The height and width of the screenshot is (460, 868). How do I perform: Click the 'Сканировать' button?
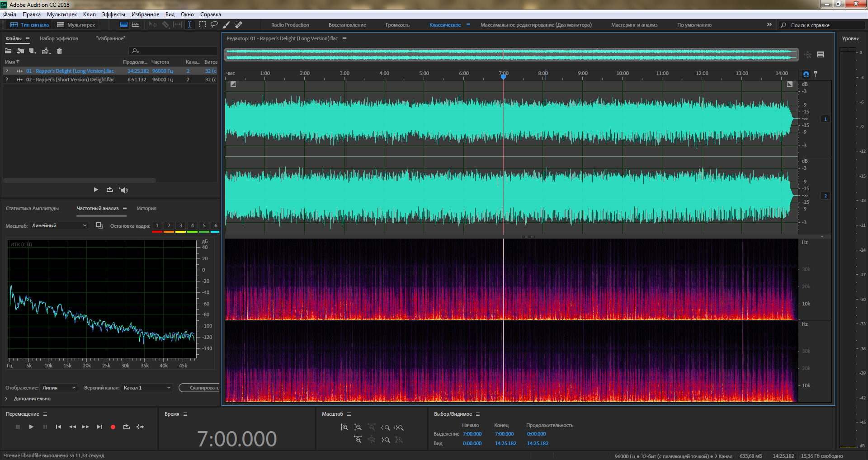[x=199, y=388]
